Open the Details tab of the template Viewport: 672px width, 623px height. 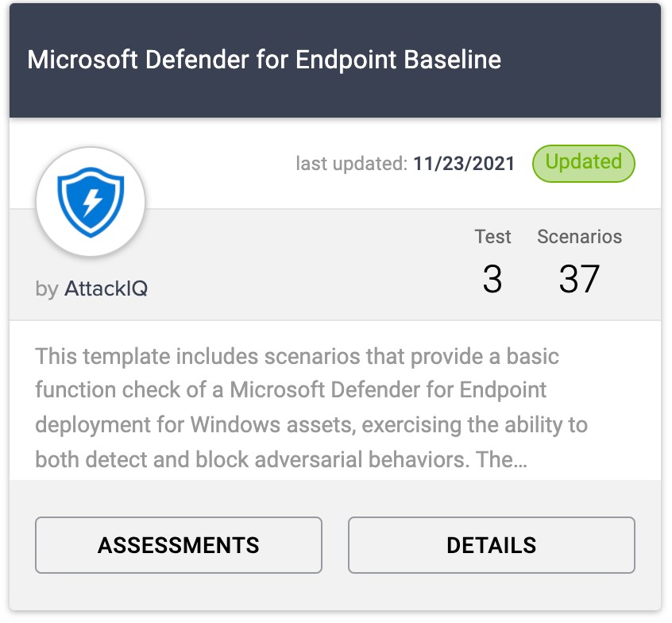(490, 545)
